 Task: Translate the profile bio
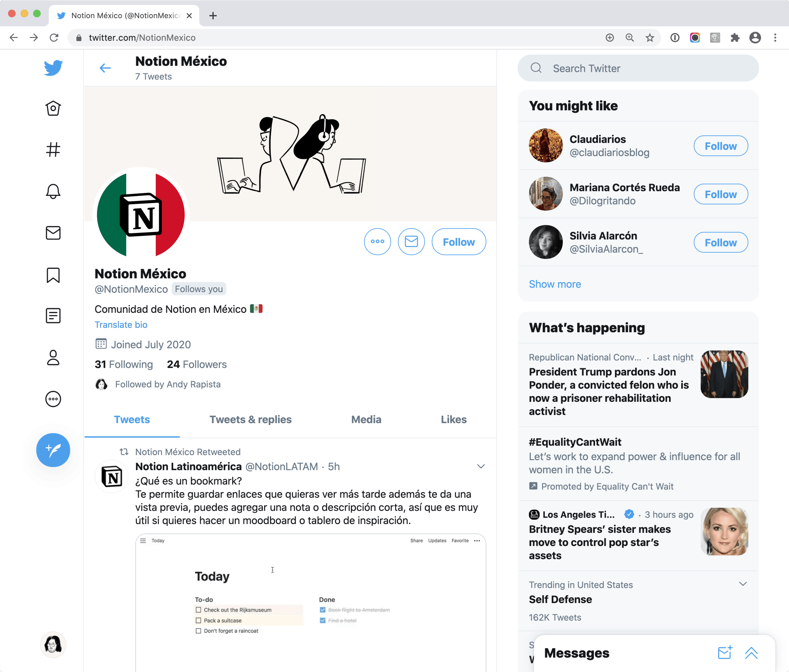121,324
